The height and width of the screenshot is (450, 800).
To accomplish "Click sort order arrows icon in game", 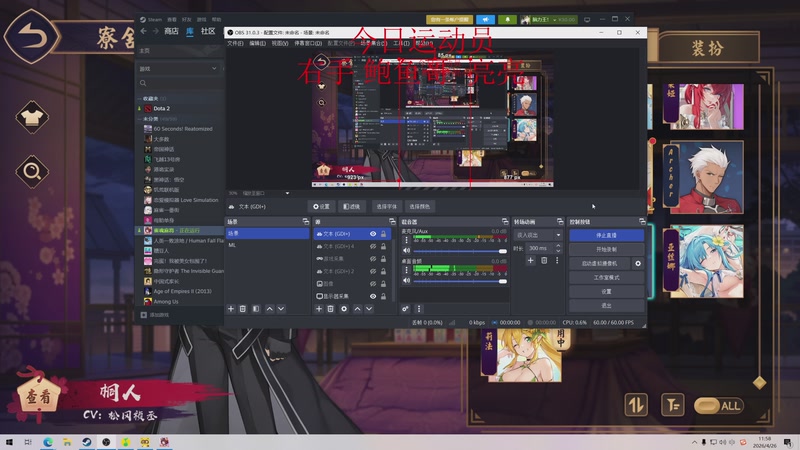I will pos(636,405).
